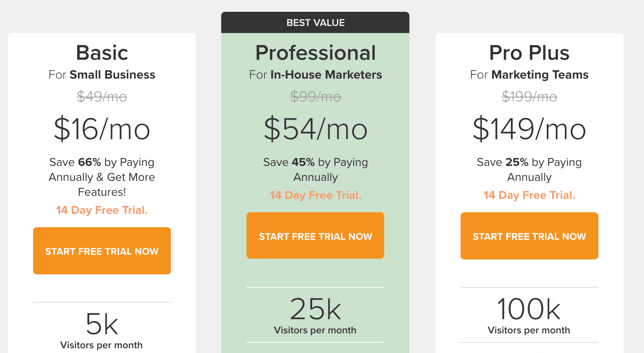Select the Basic plan heading
Viewport: 644px width, 353px height.
[x=102, y=53]
